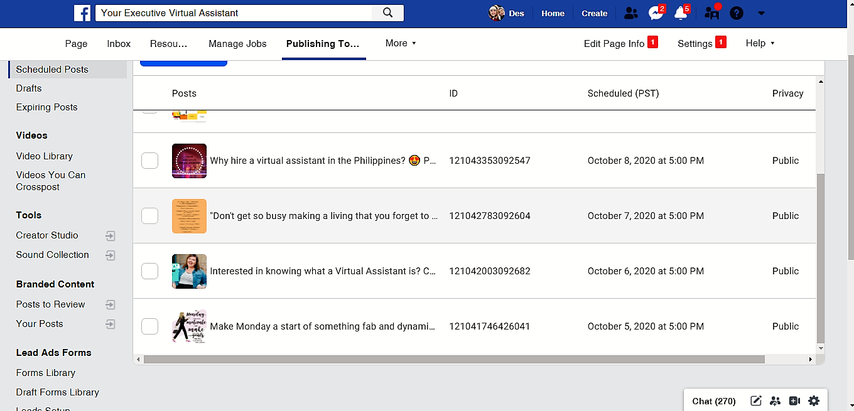Start a new message in Chat bar
The height and width of the screenshot is (411, 854).
tap(756, 401)
